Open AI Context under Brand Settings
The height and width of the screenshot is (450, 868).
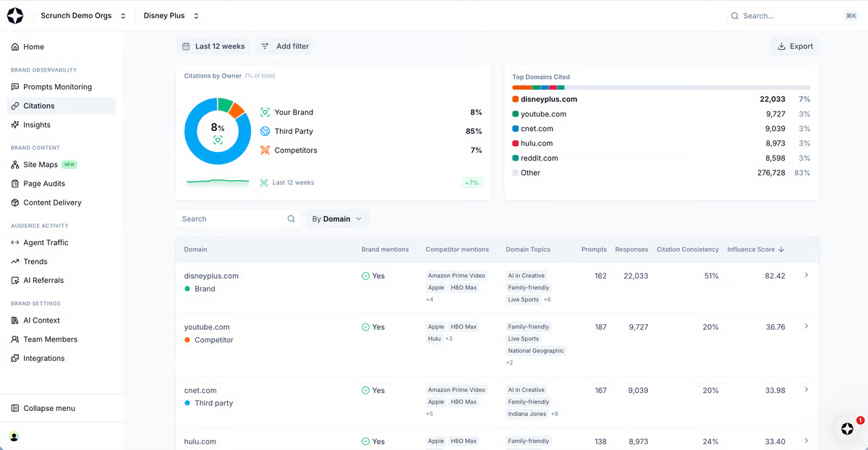click(x=40, y=320)
